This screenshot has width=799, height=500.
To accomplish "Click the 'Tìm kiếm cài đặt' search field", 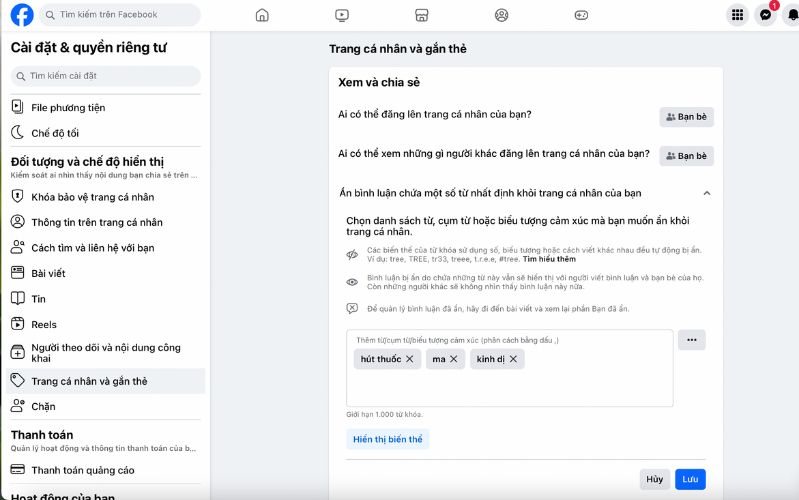I will [x=105, y=76].
